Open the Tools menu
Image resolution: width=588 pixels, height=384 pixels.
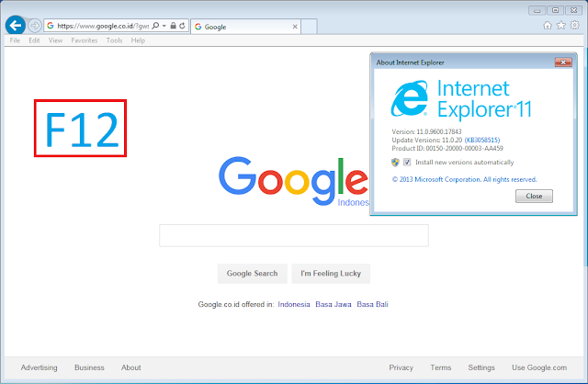(x=114, y=40)
